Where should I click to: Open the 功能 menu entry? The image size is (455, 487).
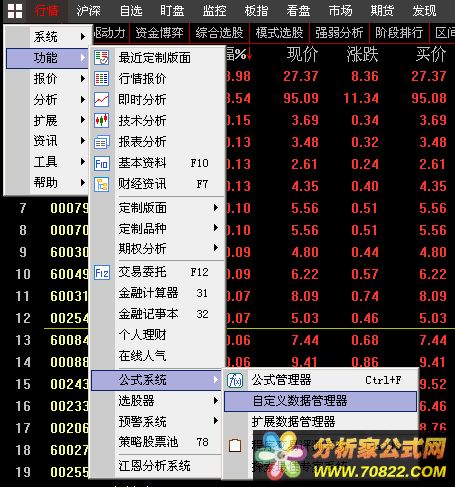click(47, 58)
